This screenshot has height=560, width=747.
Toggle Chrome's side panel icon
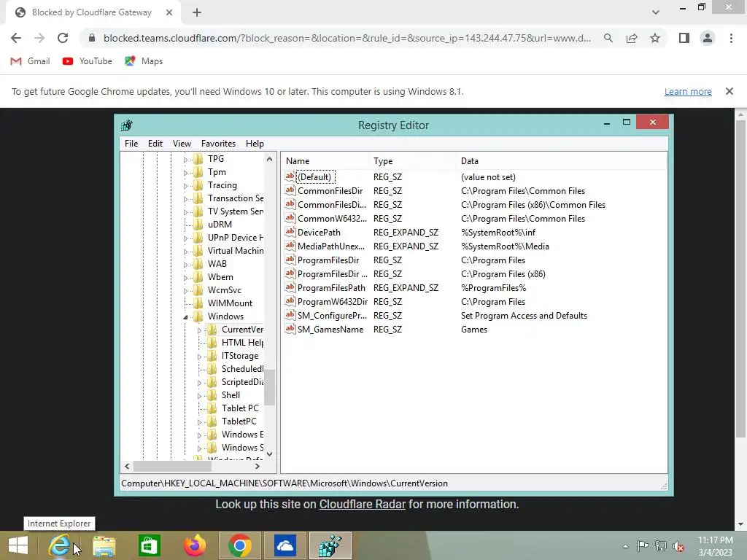[684, 38]
